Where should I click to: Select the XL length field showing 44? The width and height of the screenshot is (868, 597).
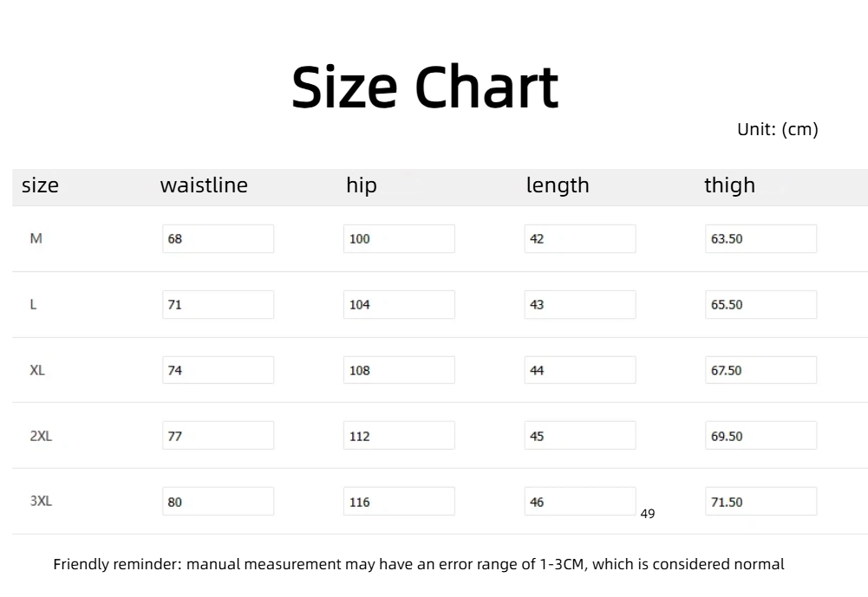[x=579, y=371]
